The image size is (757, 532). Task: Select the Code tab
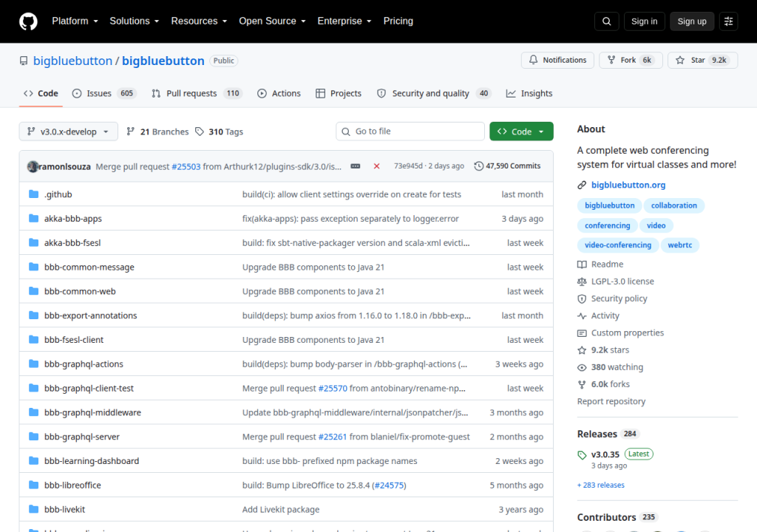[x=41, y=93]
